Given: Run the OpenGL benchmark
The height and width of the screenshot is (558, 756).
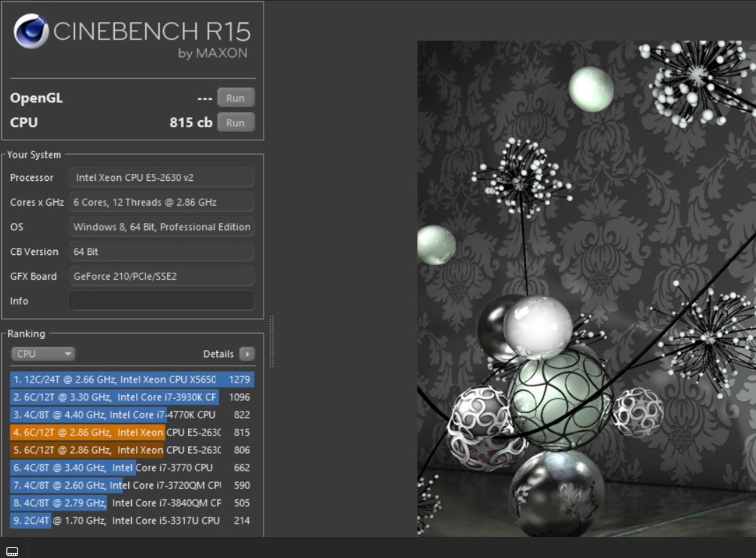Looking at the screenshot, I should tap(235, 98).
